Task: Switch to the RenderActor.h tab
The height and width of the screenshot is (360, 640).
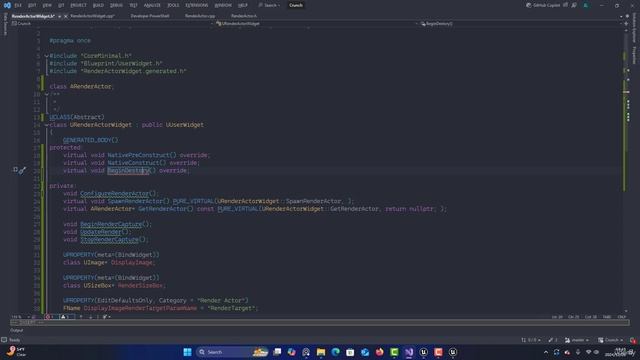Action: [244, 16]
